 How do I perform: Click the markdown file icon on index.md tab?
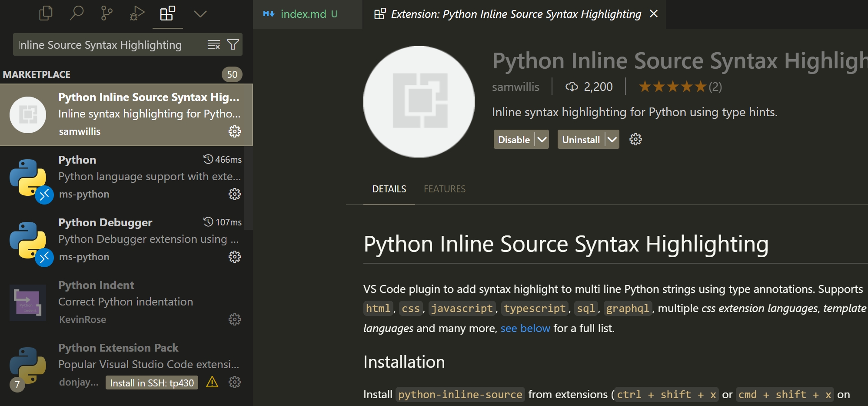coord(269,14)
